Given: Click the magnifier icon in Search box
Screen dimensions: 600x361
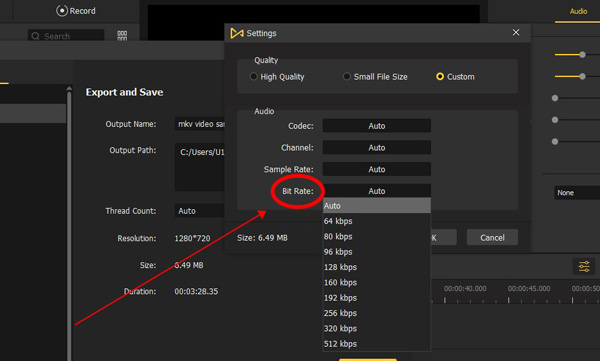Looking at the screenshot, I should coord(36,36).
